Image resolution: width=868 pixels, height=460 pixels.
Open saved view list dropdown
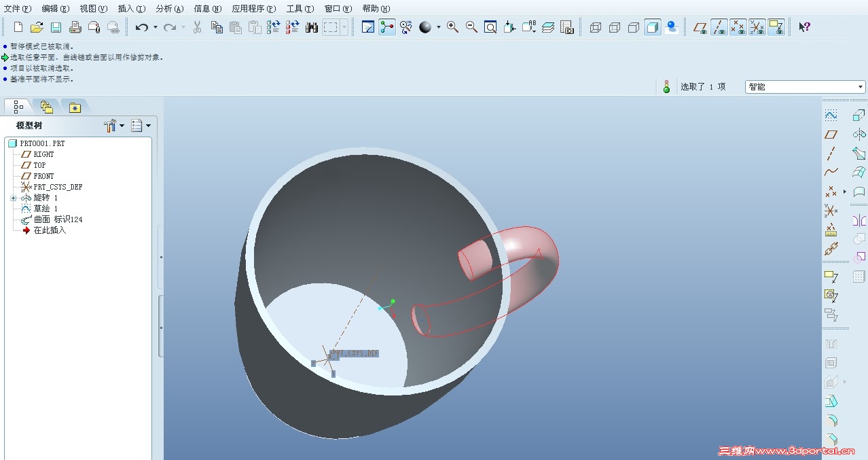[529, 27]
